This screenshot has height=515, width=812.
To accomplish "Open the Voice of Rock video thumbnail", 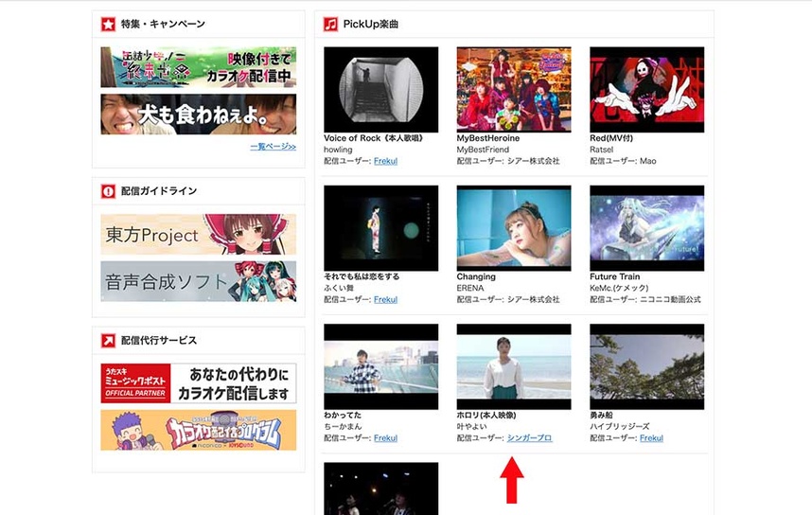I will click(380, 89).
